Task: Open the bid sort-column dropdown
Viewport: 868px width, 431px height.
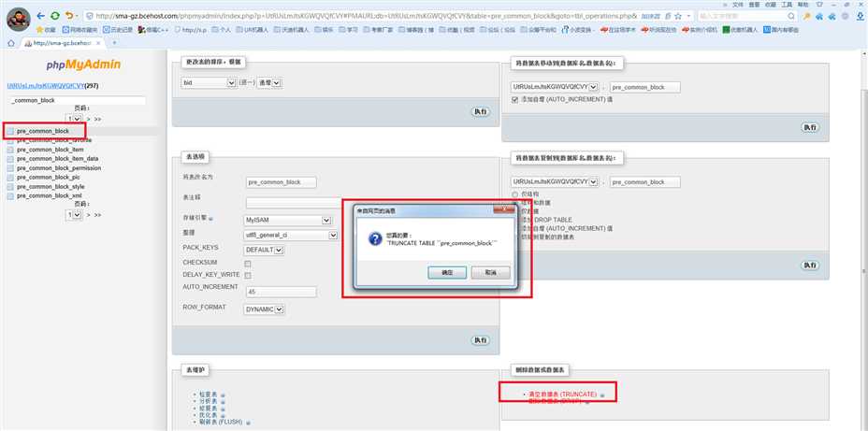Action: tap(209, 82)
